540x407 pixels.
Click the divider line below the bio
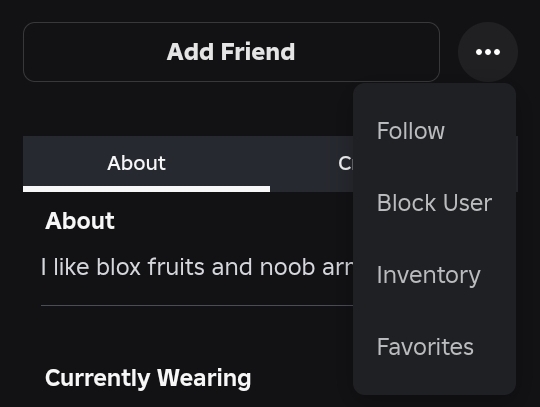pyautogui.click(x=197, y=305)
